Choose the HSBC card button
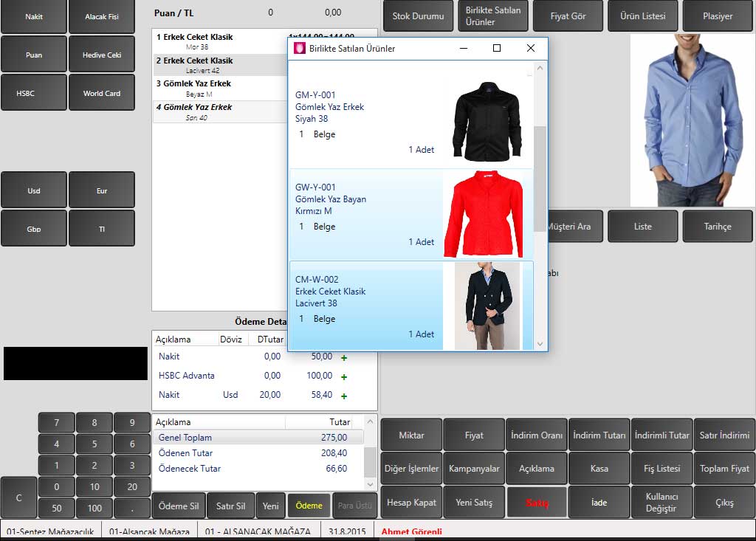The image size is (756, 541). tap(34, 92)
